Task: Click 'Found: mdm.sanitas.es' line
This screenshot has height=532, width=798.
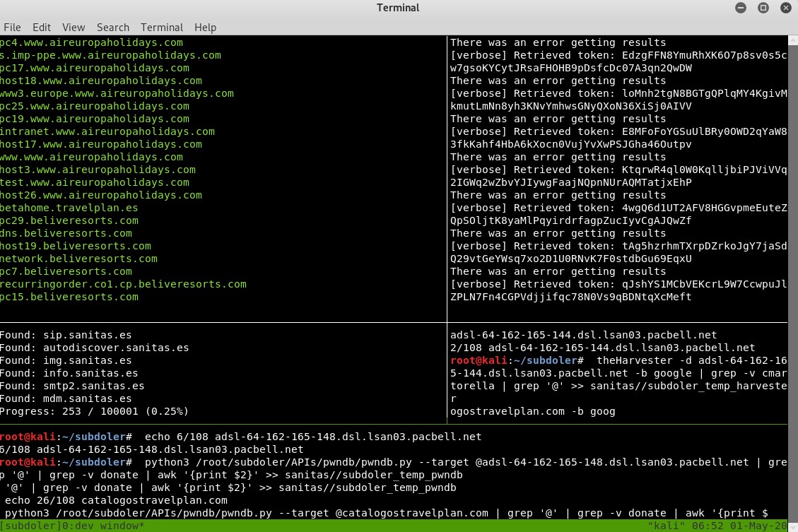Action: click(66, 398)
